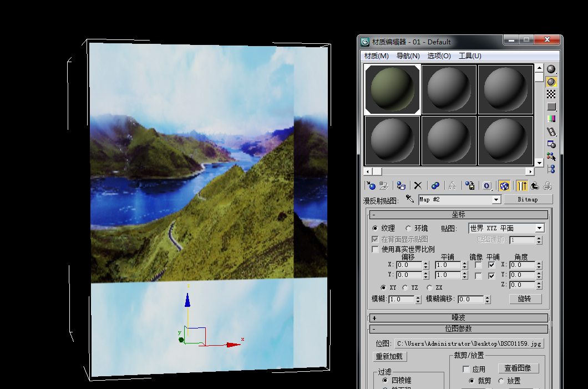Toggle Show Map in Viewport icon
The image size is (588, 389).
click(x=504, y=186)
